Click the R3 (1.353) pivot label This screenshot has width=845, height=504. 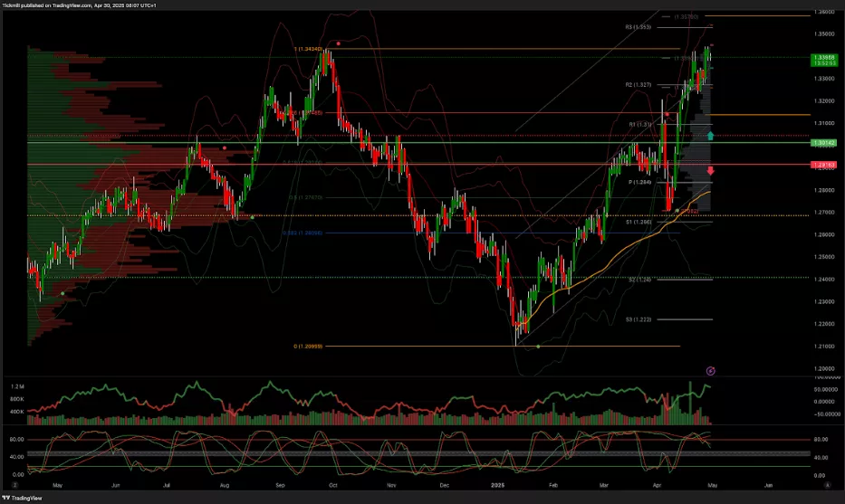[639, 27]
